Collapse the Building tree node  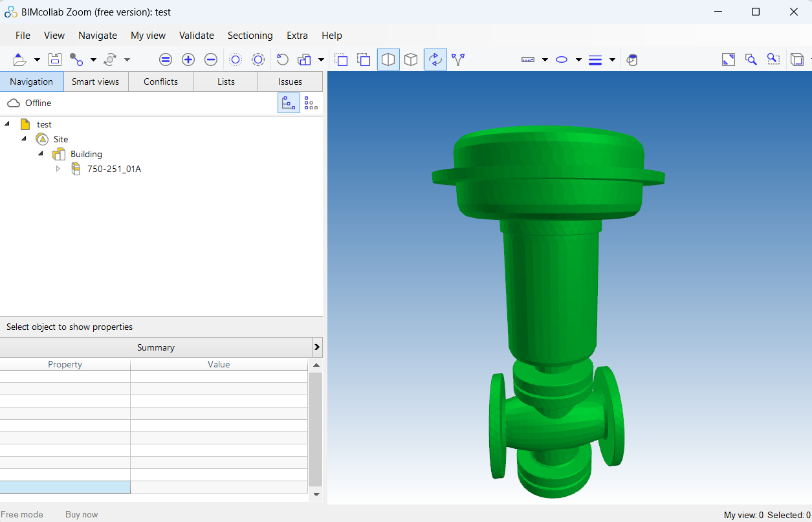point(41,154)
